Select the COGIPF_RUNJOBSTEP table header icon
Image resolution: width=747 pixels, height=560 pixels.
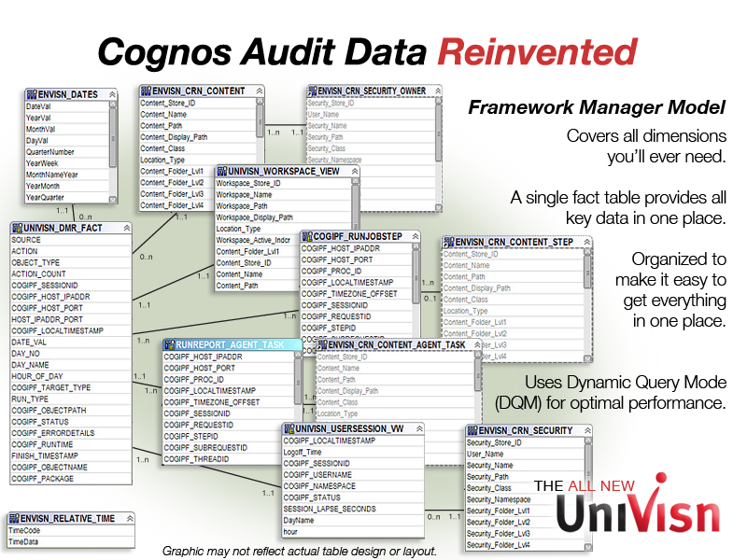(x=309, y=237)
